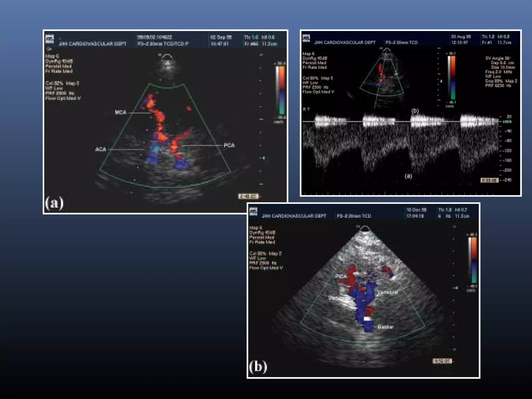Screen dimensions: 532x399
Task: Click the color velocity scale bar in panel (a)
Action: (x=281, y=90)
